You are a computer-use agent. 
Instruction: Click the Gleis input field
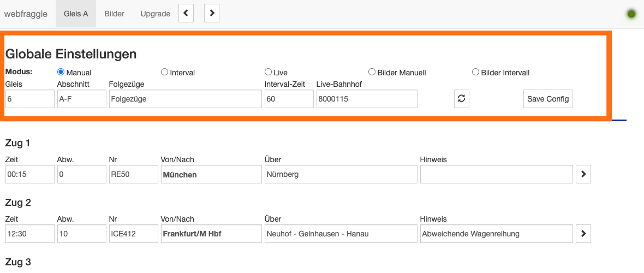coord(30,99)
